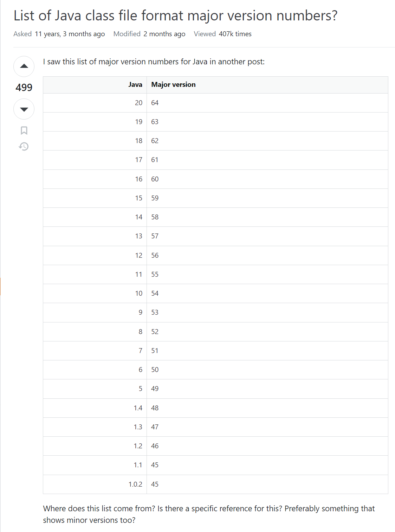Image resolution: width=395 pixels, height=532 pixels.
Task: Click the Major version column header
Action: coord(173,85)
